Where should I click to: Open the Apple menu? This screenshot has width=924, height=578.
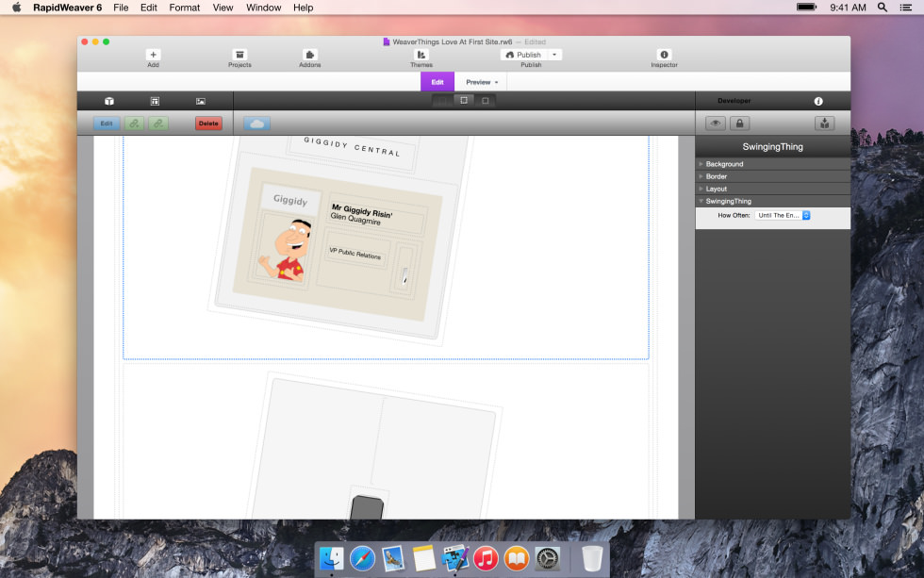click(17, 8)
